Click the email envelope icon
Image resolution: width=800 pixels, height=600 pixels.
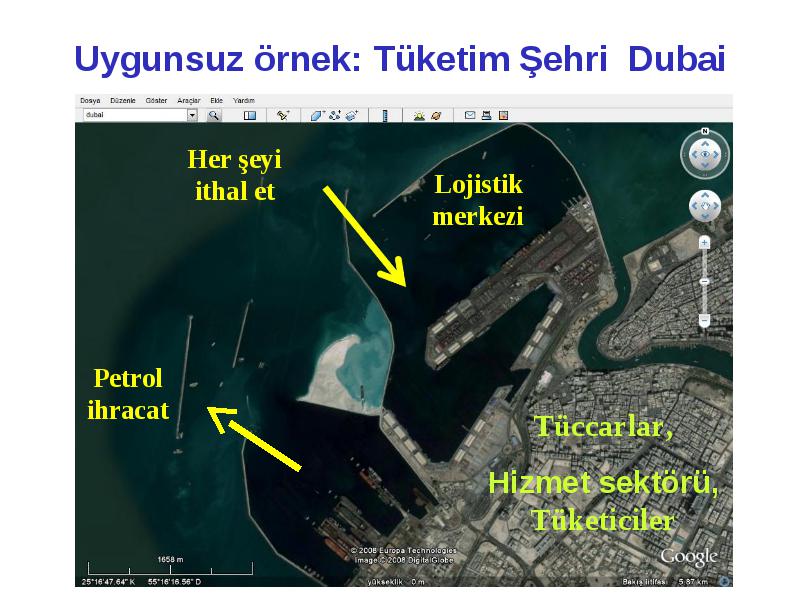(x=470, y=115)
